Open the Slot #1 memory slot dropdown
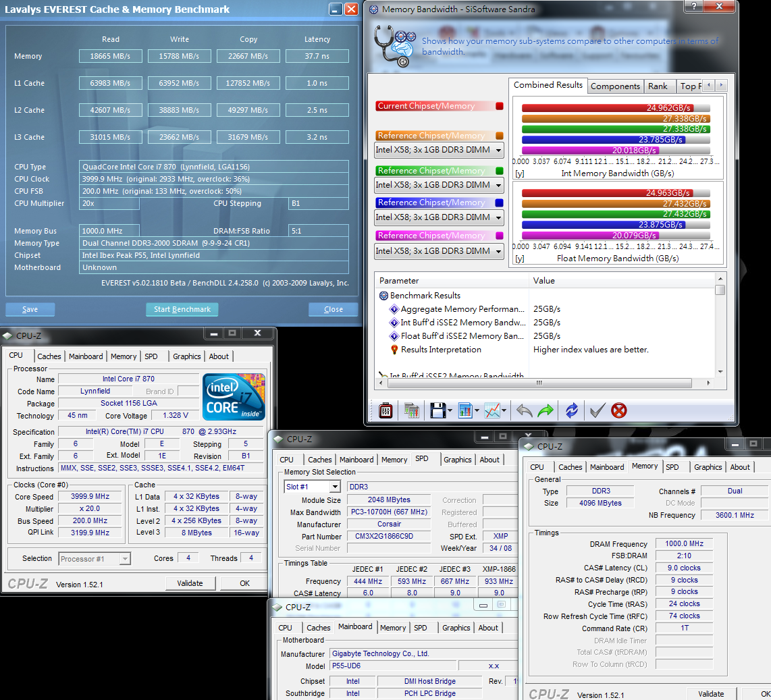The image size is (771, 700). point(334,487)
